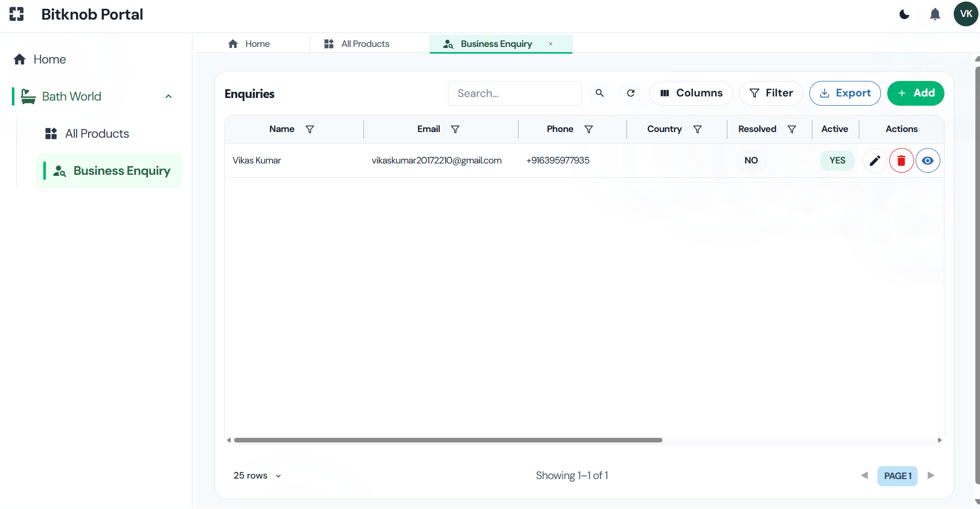Toggle dark mode moon icon
This screenshot has height=509, width=980.
(904, 14)
